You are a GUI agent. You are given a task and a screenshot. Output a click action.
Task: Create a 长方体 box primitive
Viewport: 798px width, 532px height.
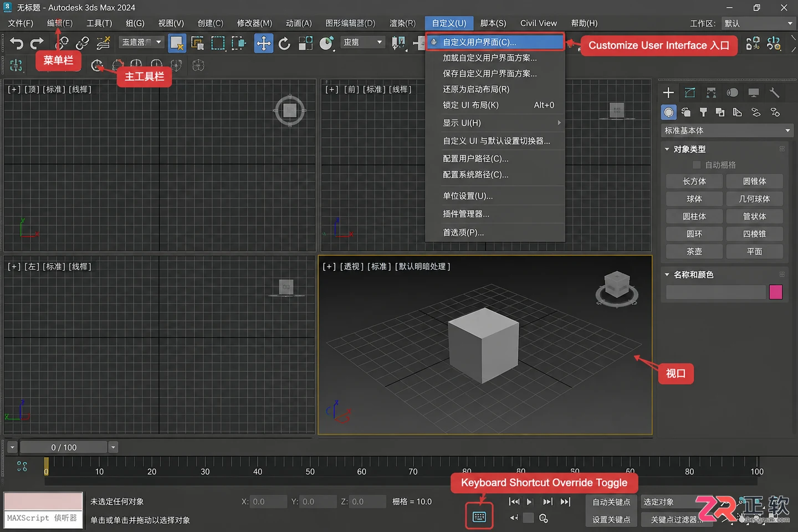pos(694,181)
